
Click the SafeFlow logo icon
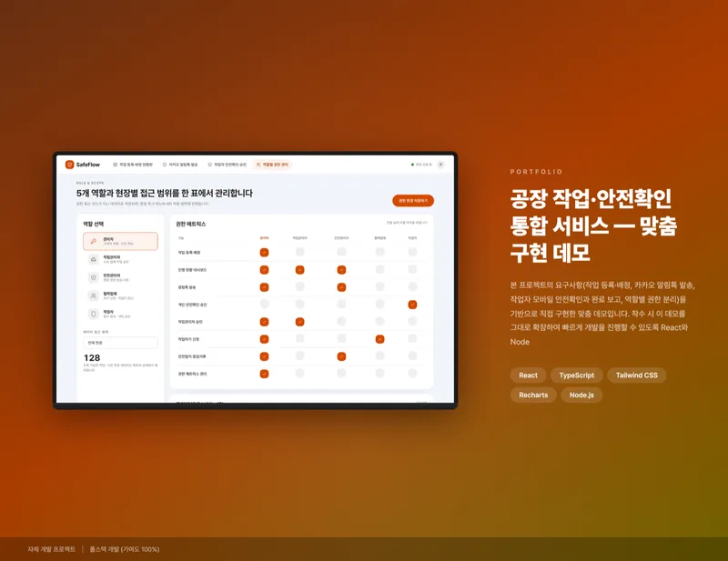click(70, 165)
